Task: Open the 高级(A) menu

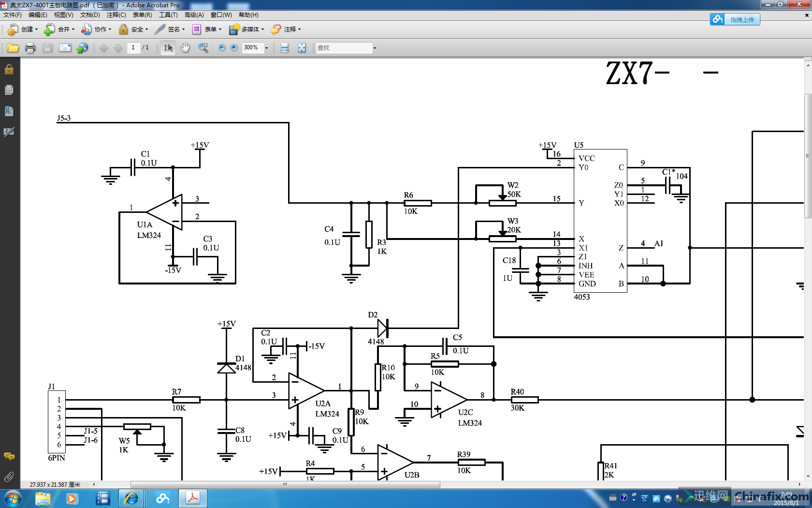Action: [x=194, y=15]
